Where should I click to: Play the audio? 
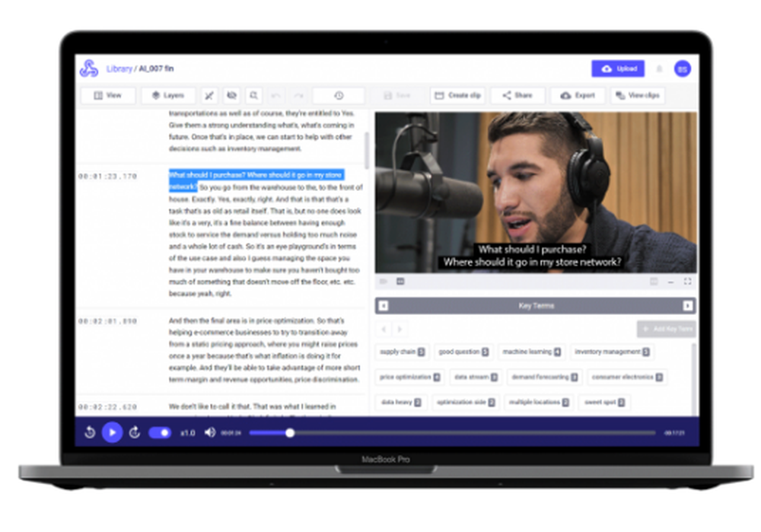[x=112, y=432]
